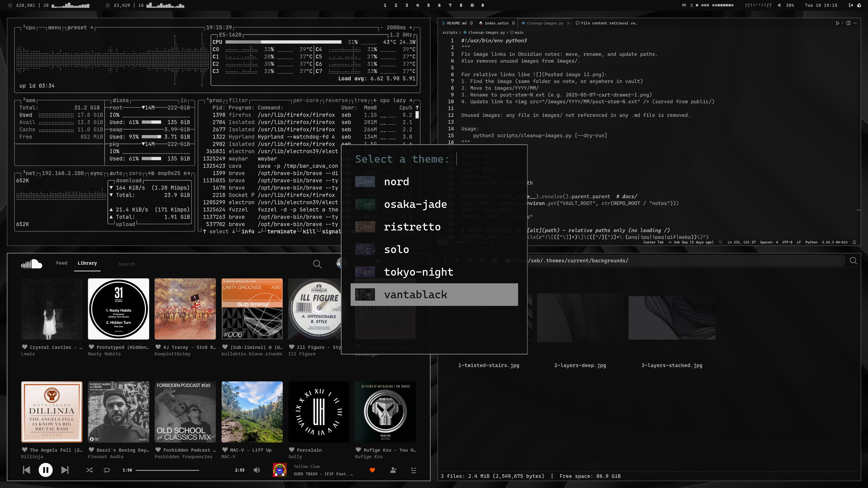Unlike the playing track with orange heart
868x488 pixels.
coord(372,470)
